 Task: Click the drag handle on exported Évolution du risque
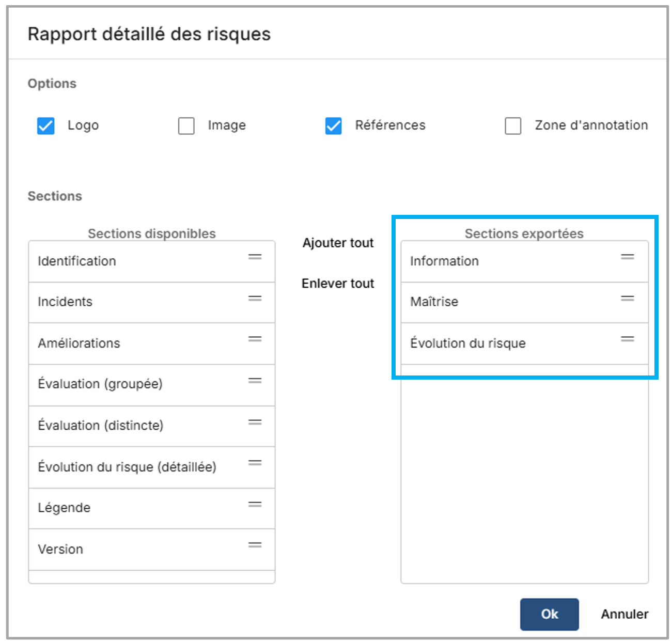click(x=627, y=339)
